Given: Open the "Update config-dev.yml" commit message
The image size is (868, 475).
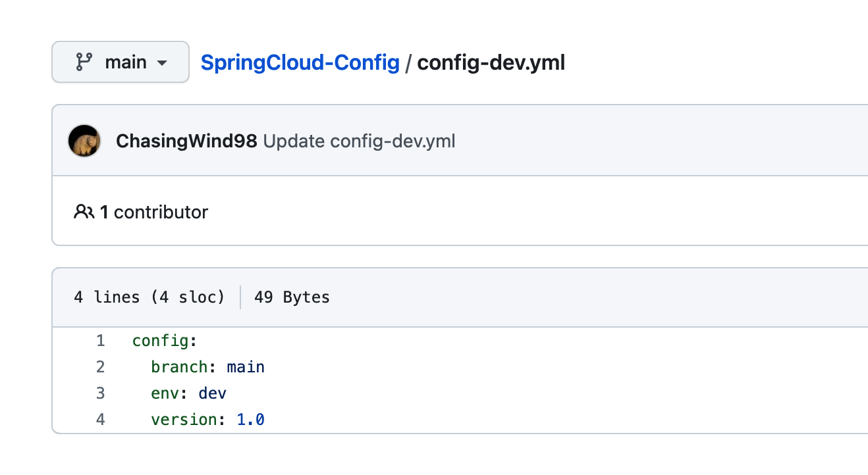Looking at the screenshot, I should tap(359, 141).
